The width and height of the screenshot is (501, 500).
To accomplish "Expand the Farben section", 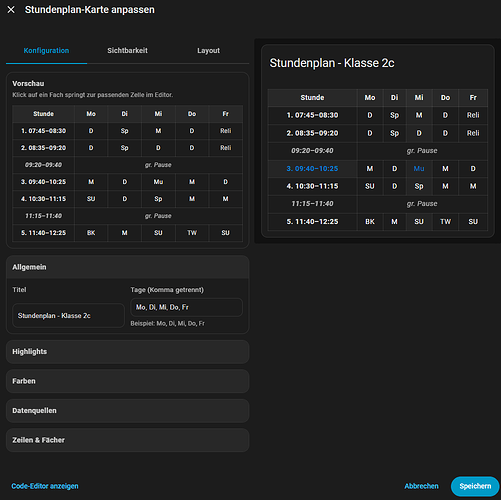I will (127, 381).
